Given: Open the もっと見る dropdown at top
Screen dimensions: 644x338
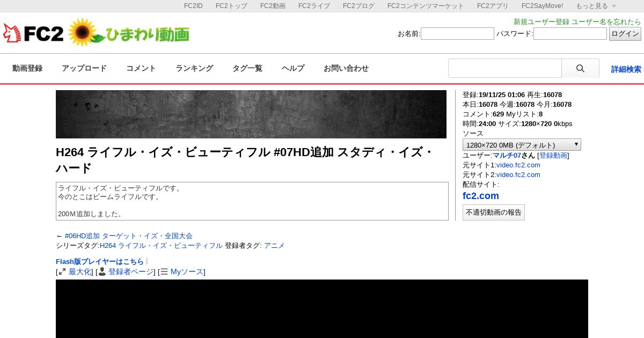Looking at the screenshot, I should tap(596, 6).
